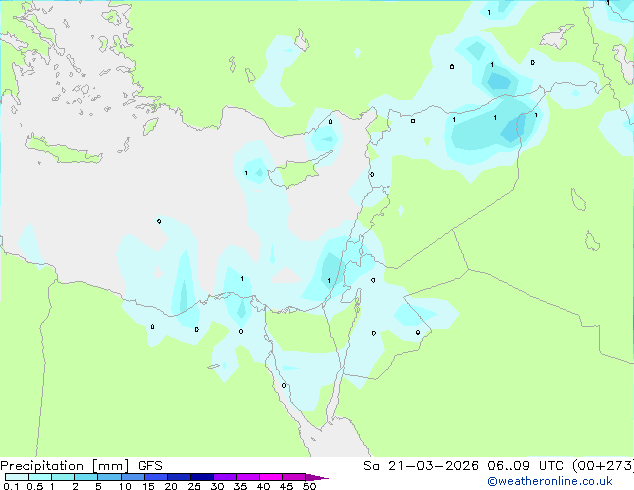The width and height of the screenshot is (634, 490).
Task: Click the legend label "40"
Action: pyautogui.click(x=263, y=486)
